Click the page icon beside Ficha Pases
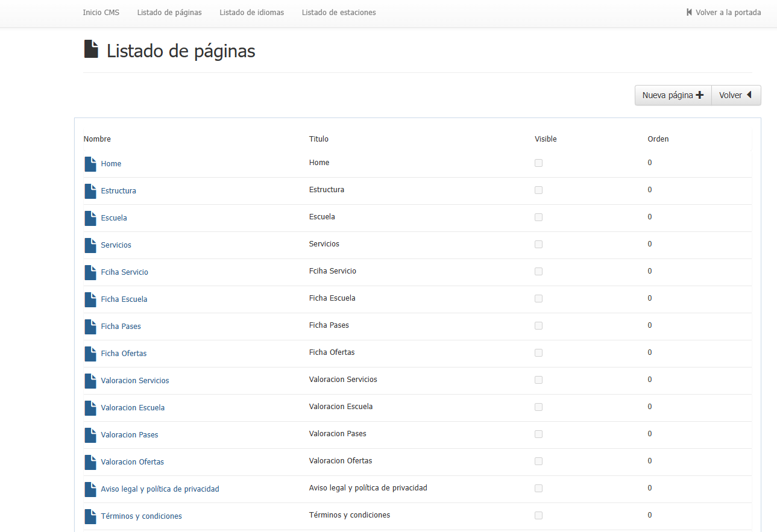 90,327
